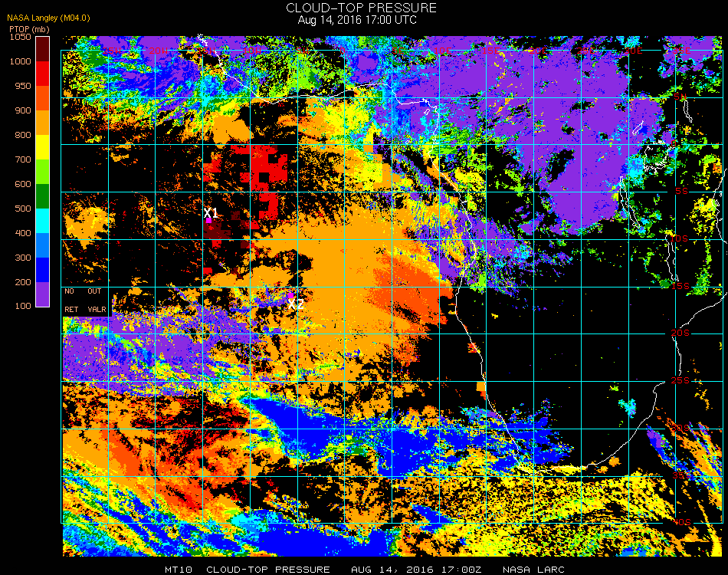Image resolution: width=728 pixels, height=575 pixels.
Task: Click 'CLOUD-TOP PRESSURE' in the bottom caption
Action: point(268,570)
